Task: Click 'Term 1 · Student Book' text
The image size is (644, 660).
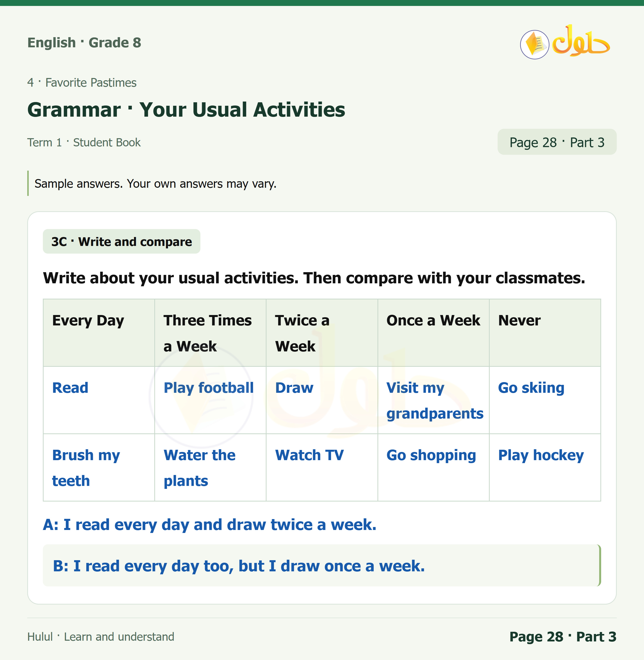Action: click(84, 142)
